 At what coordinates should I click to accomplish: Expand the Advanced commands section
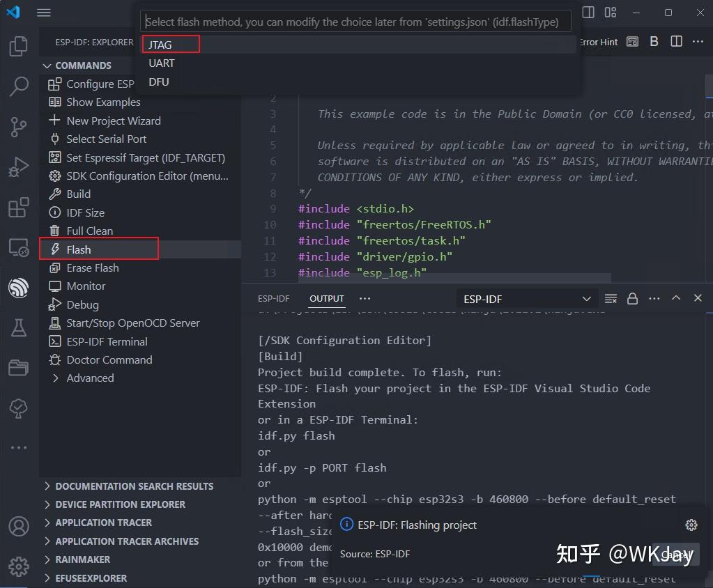click(x=90, y=378)
